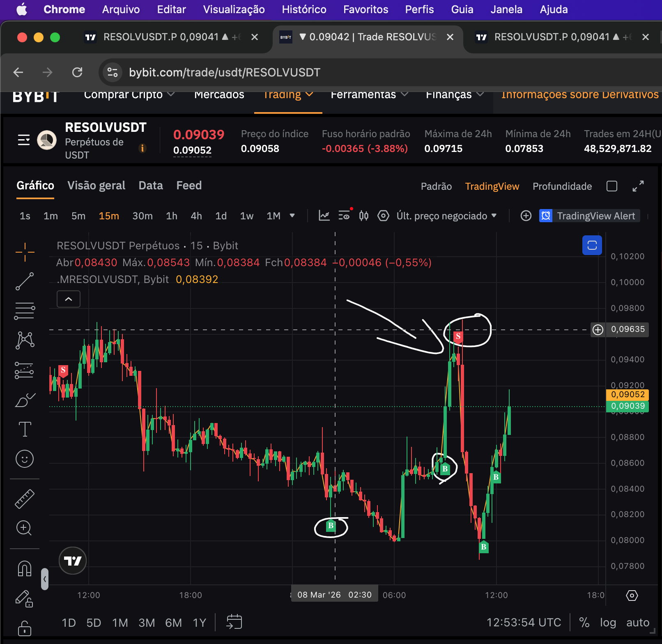Click the bybit.com URL address bar
This screenshot has height=644, width=662.
tap(224, 73)
